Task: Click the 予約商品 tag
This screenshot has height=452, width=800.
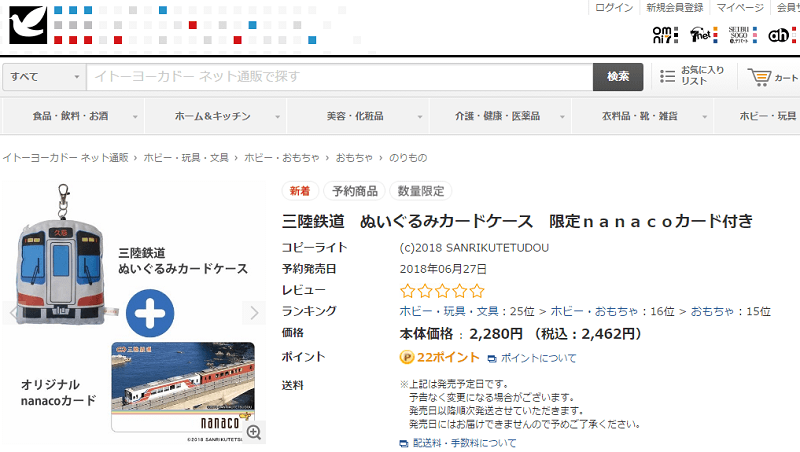Action: click(355, 191)
